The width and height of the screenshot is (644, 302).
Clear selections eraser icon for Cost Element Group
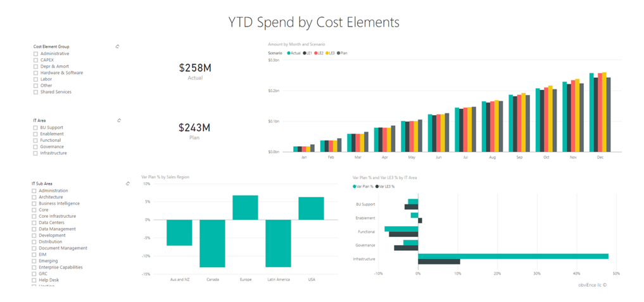click(x=118, y=46)
